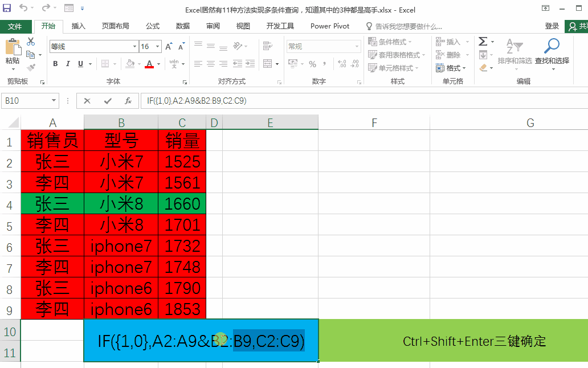Click the AutoSum sigma icon

coord(483,42)
